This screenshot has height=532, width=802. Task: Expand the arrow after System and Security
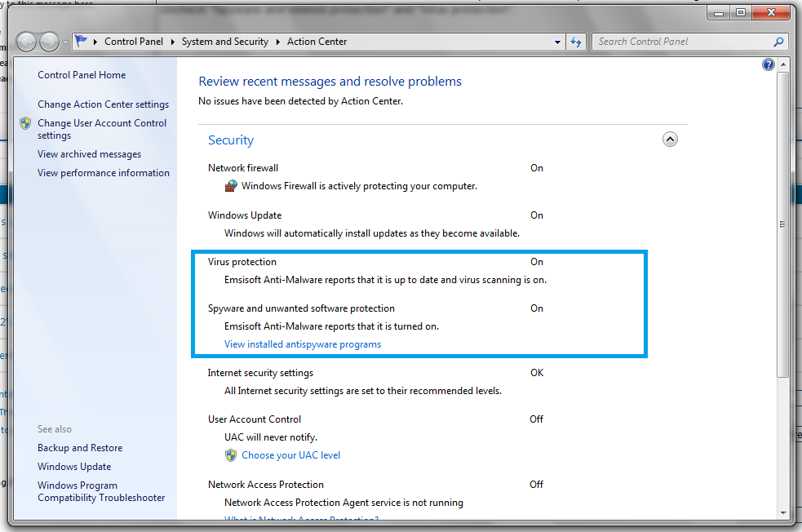point(277,42)
